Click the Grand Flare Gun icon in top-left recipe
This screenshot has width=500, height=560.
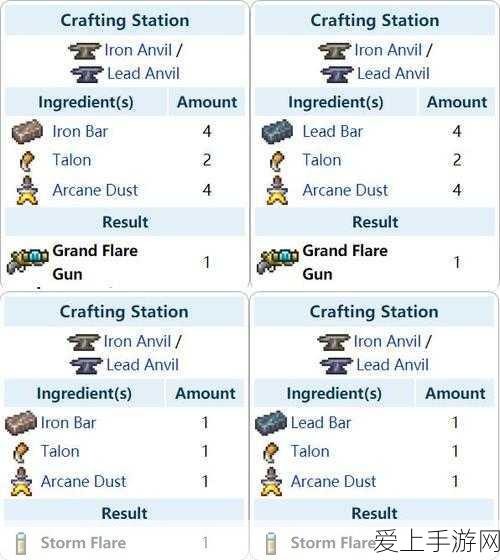point(28,261)
